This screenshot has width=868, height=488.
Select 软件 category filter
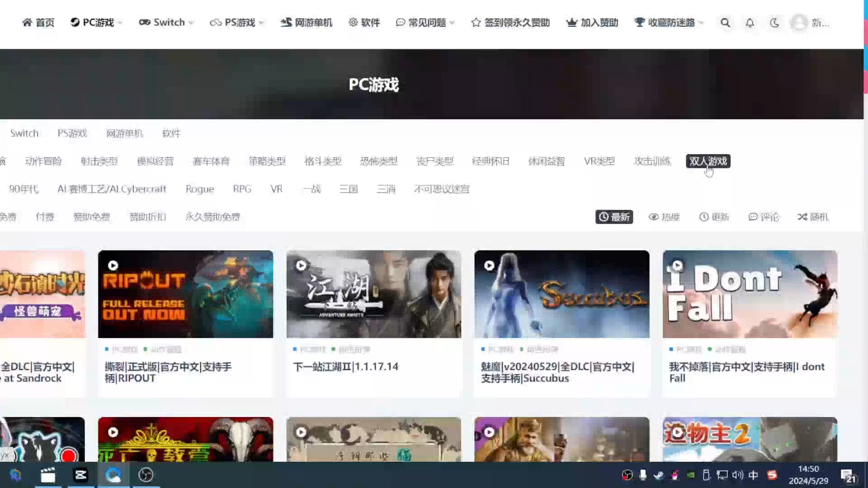coord(171,133)
